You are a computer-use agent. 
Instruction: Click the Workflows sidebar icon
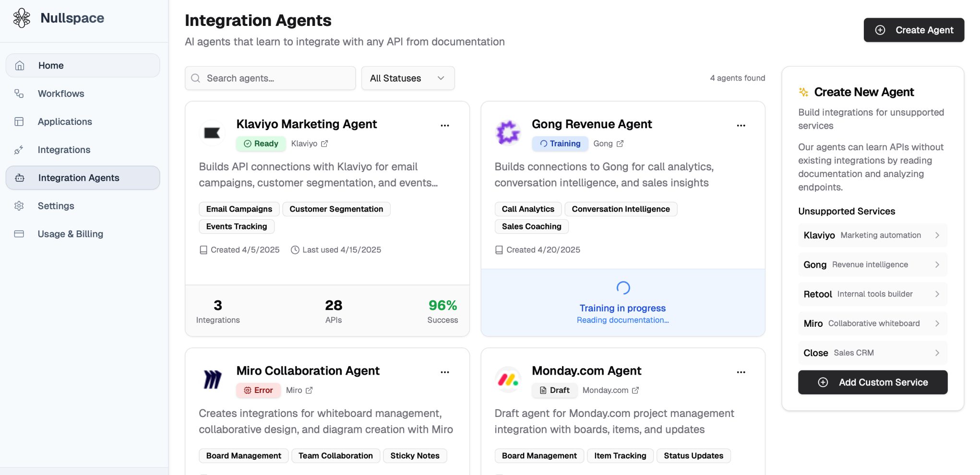pos(19,94)
